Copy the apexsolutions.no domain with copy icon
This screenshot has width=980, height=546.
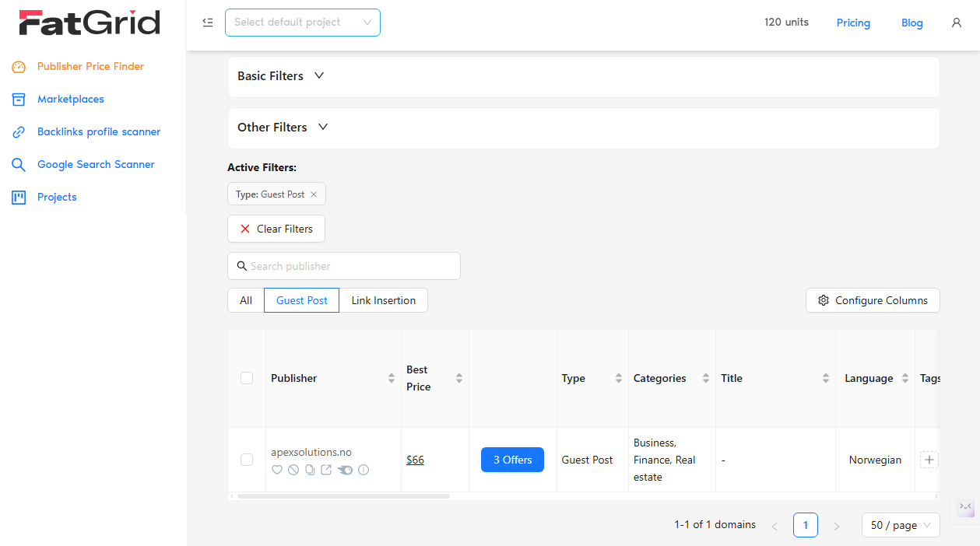tap(310, 470)
